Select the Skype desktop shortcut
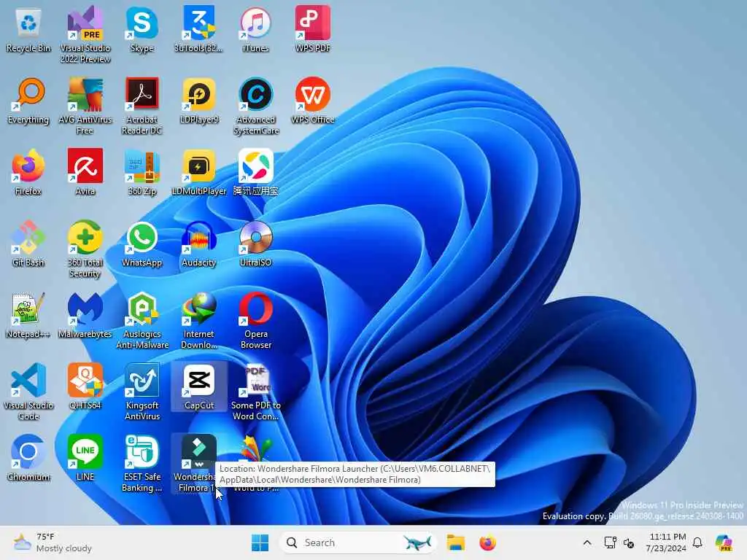Image resolution: width=747 pixels, height=560 pixels. 142,28
